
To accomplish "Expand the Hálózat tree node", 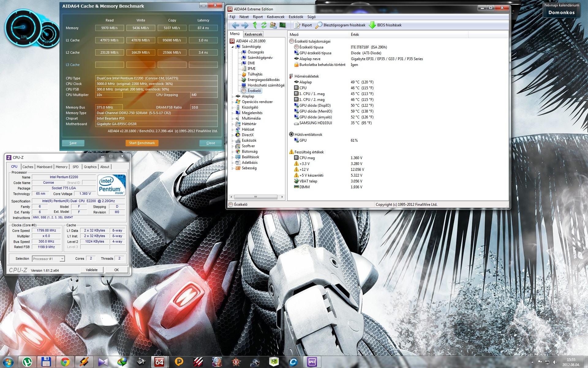I will pyautogui.click(x=232, y=130).
